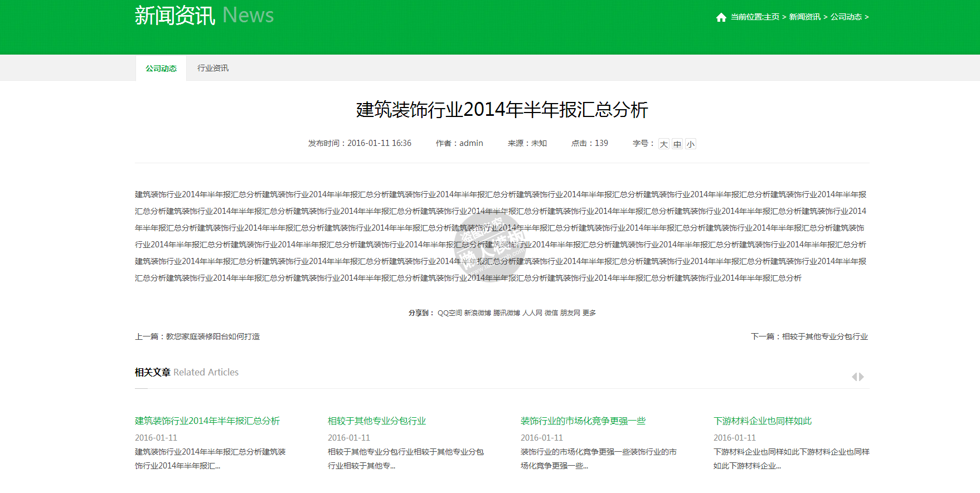
Task: Open related article title 相较于其他专业分包行业
Action: point(377,421)
